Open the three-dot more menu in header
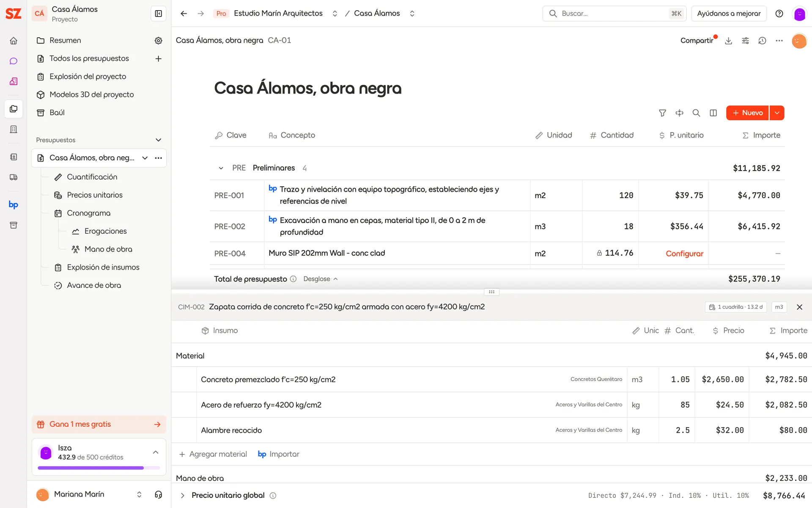The height and width of the screenshot is (508, 812). click(x=779, y=41)
